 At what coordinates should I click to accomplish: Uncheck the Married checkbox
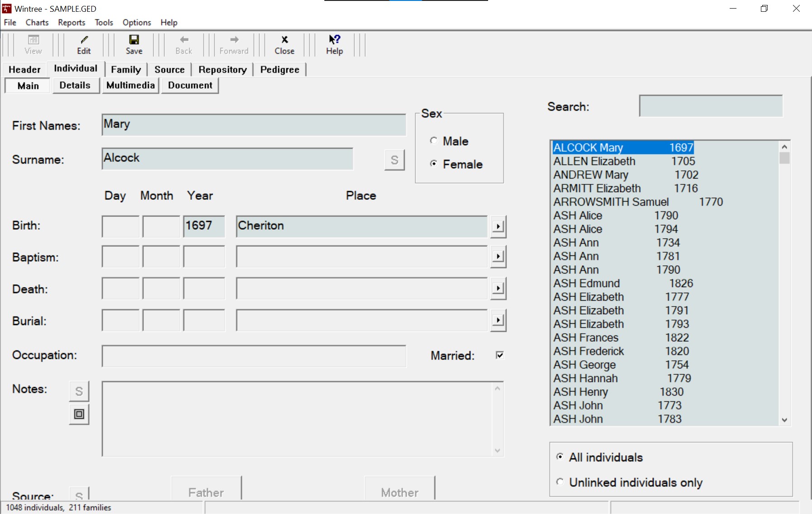(499, 355)
